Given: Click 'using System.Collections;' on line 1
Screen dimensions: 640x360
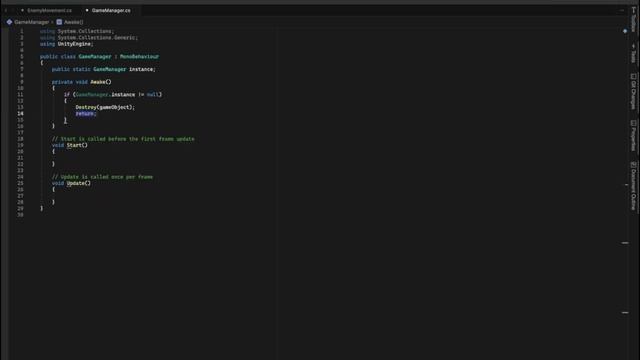Looking at the screenshot, I should pos(77,31).
